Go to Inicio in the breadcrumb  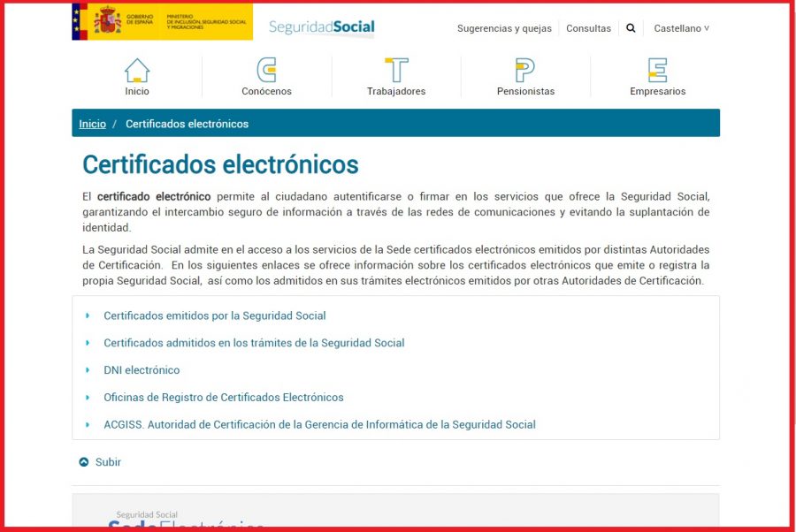(x=92, y=124)
